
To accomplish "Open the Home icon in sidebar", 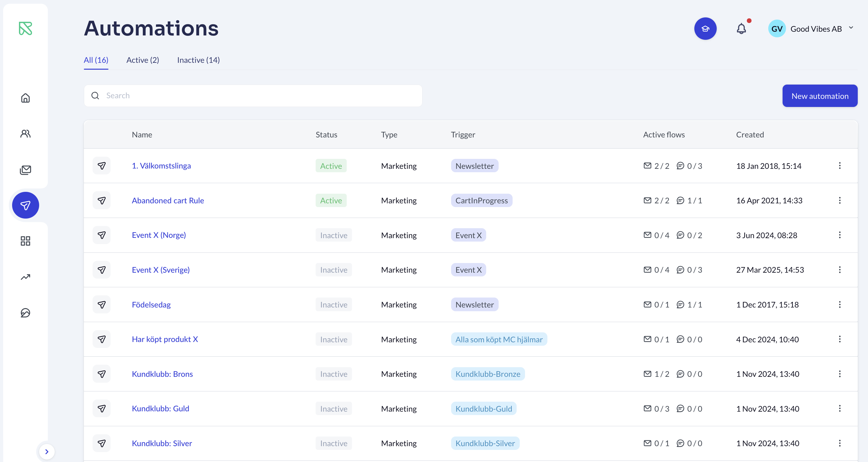I will (x=25, y=98).
